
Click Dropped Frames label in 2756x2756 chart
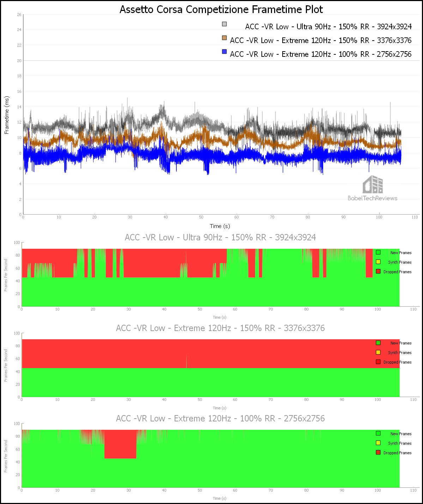[x=397, y=453]
